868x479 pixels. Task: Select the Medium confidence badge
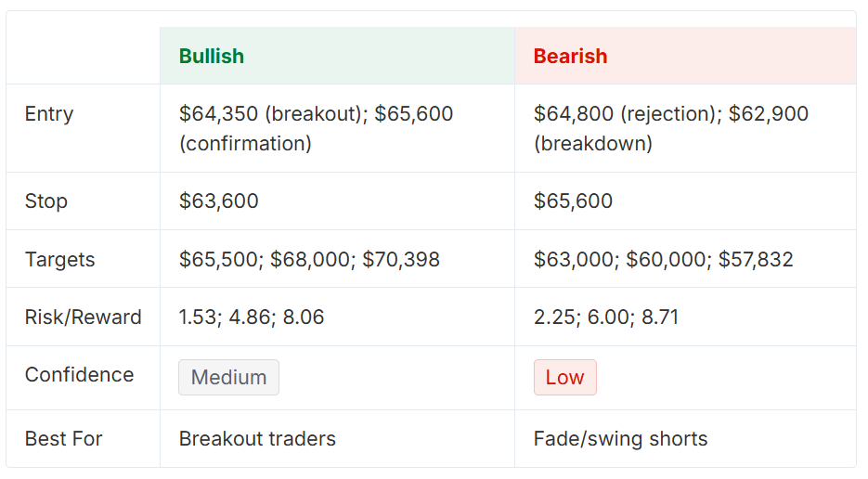tap(228, 377)
